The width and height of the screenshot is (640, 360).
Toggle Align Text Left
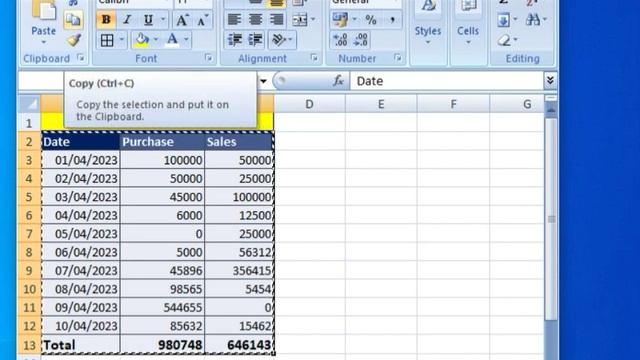coord(234,20)
